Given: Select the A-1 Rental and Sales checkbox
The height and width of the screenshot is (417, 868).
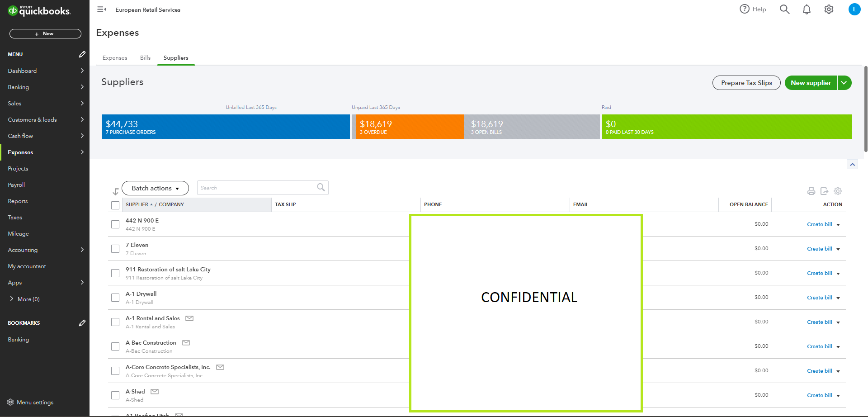Looking at the screenshot, I should point(115,322).
